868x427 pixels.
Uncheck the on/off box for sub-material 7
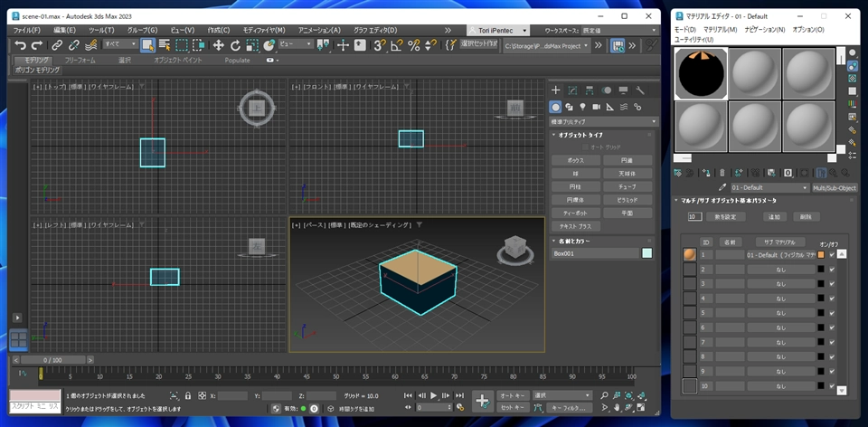click(x=832, y=342)
